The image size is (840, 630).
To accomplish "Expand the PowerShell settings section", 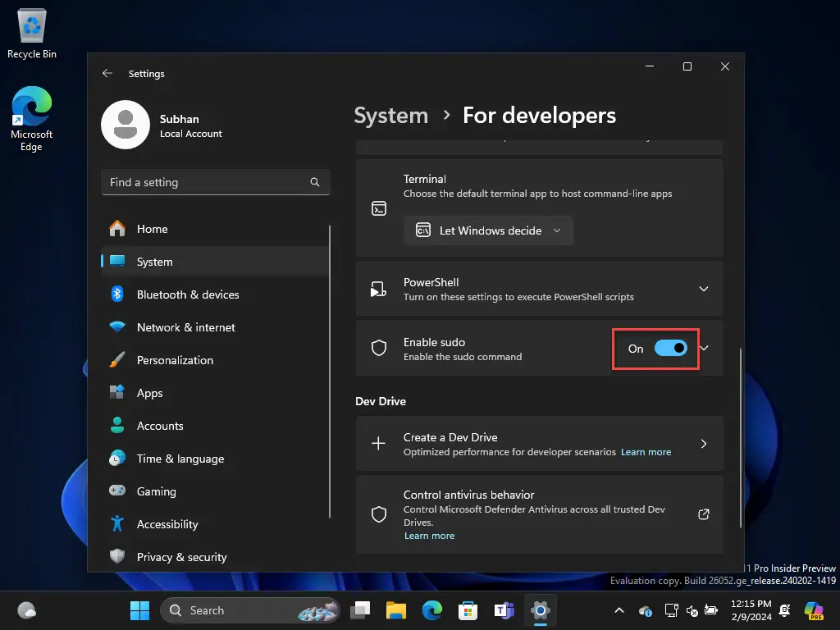I will (x=704, y=289).
